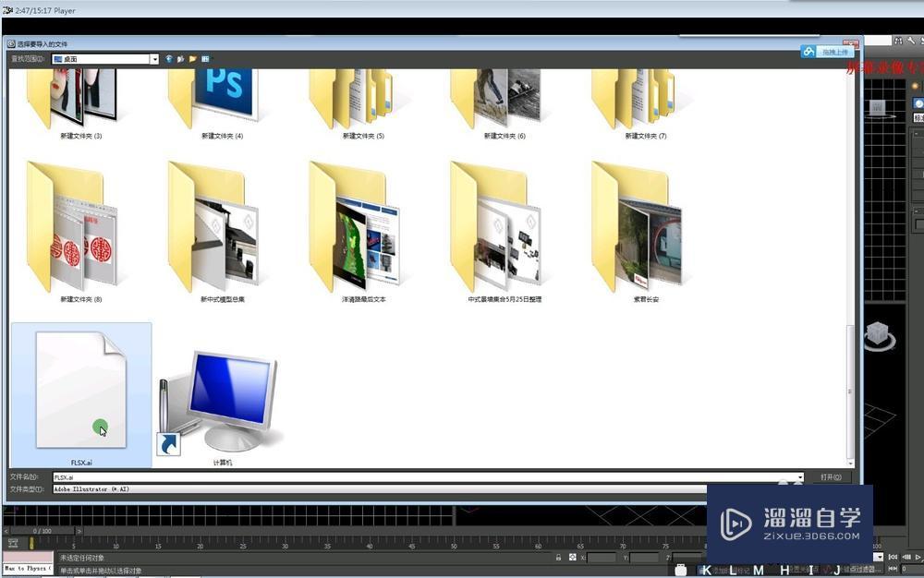Select folder 新建文件夹 (5)
The height and width of the screenshot is (578, 924).
(x=363, y=104)
